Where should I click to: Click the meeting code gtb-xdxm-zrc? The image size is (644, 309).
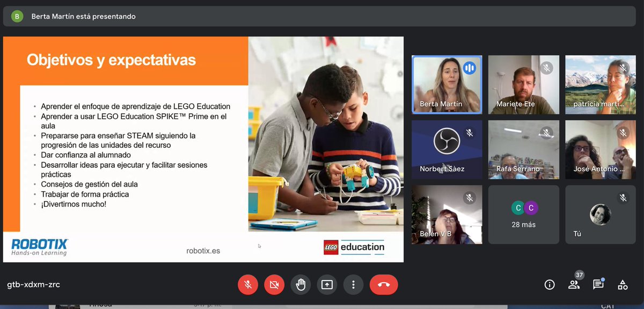coord(33,285)
